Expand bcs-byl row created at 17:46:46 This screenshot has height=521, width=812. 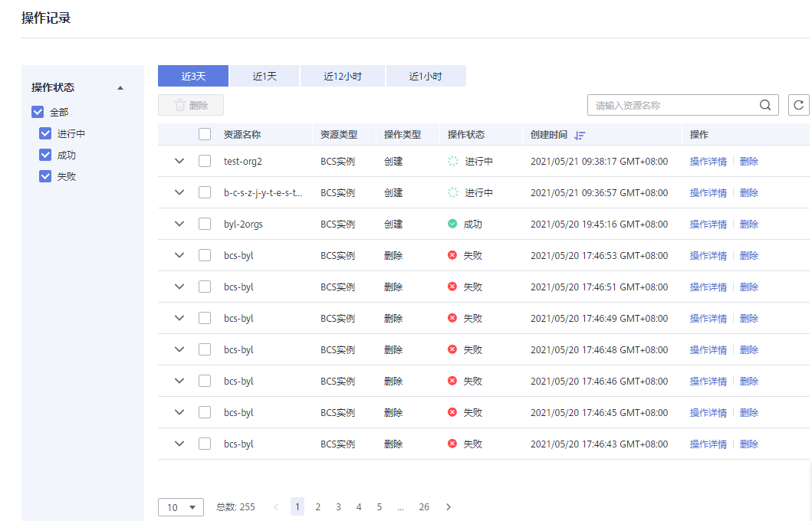[179, 381]
